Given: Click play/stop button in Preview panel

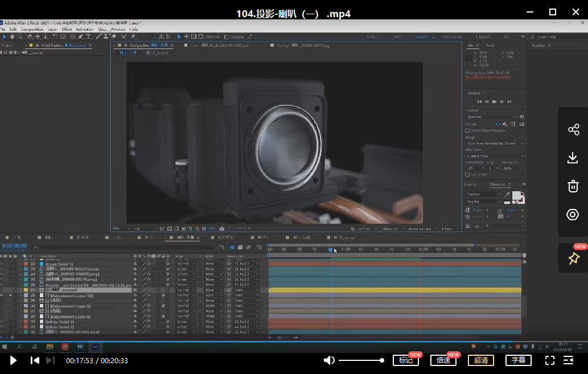Looking at the screenshot, I should (x=494, y=102).
